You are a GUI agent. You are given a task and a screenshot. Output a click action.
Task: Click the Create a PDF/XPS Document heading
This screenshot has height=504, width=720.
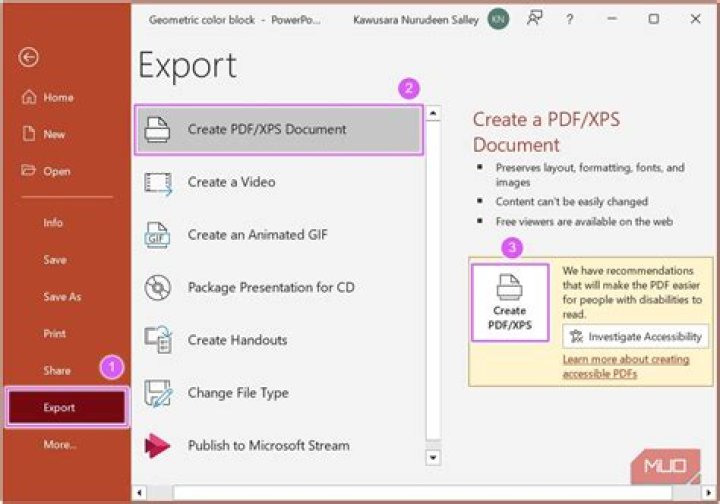[546, 132]
